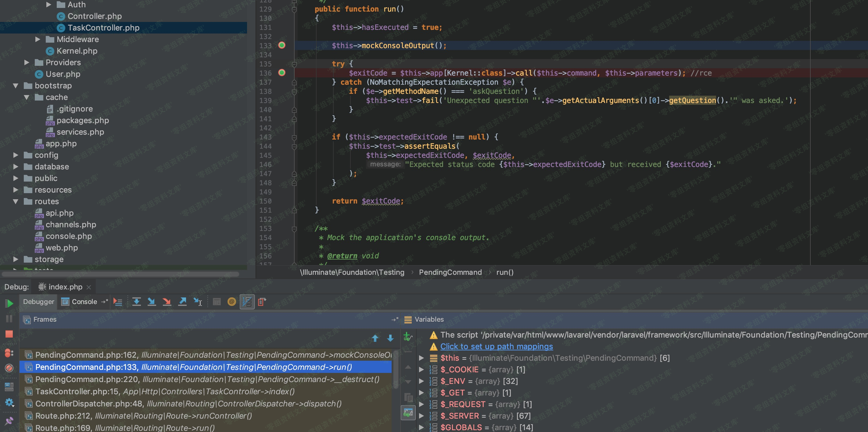Click the Step Out icon
Screen dimensions: 868x432
[x=182, y=302]
